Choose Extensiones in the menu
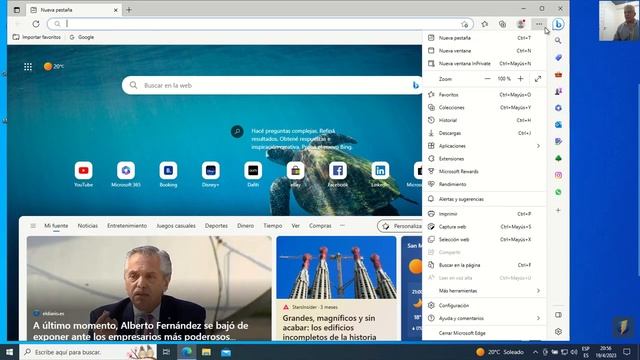The width and height of the screenshot is (640, 360). (x=484, y=159)
